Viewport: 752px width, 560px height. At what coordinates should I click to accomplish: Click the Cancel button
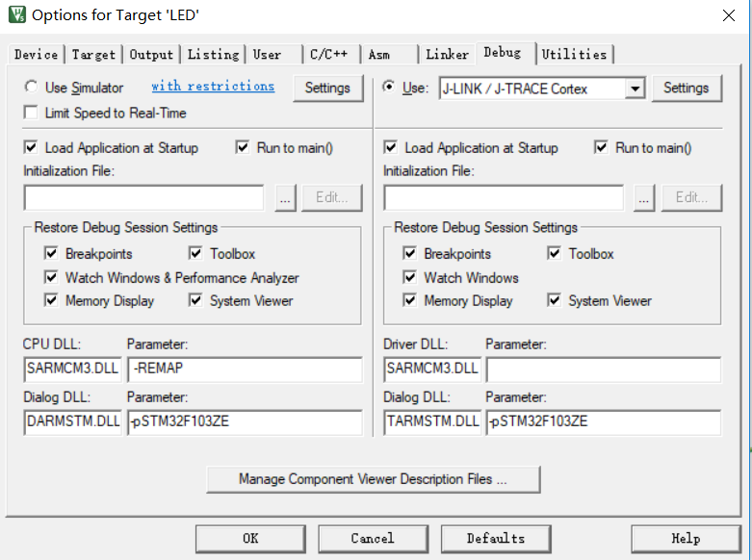tap(374, 539)
